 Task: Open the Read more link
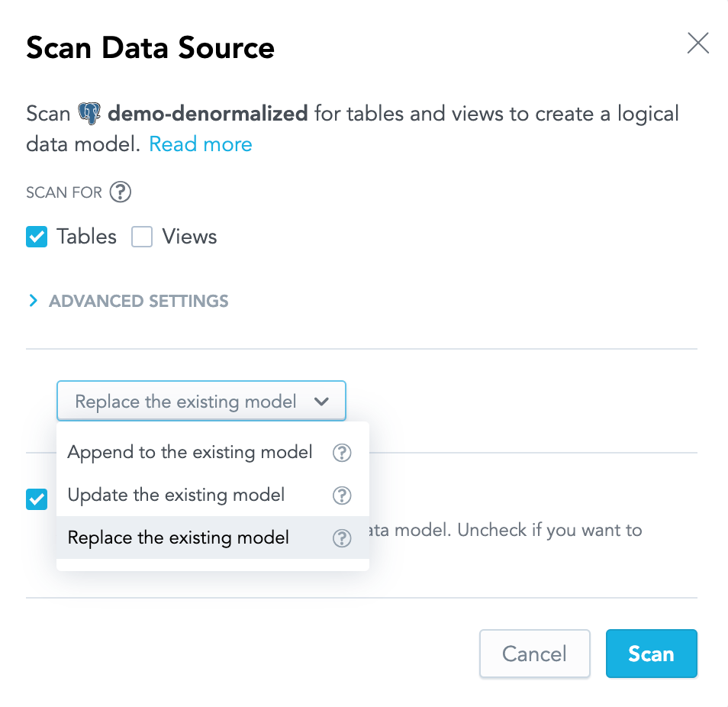tap(200, 144)
